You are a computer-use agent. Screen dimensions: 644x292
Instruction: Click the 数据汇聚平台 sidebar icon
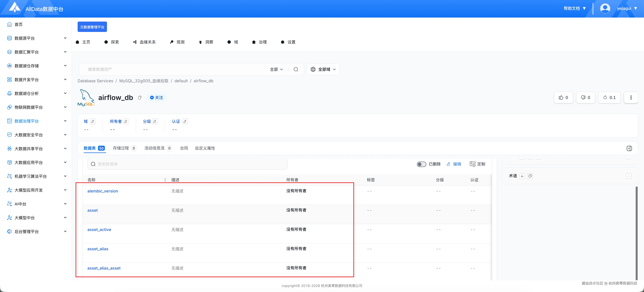9,52
